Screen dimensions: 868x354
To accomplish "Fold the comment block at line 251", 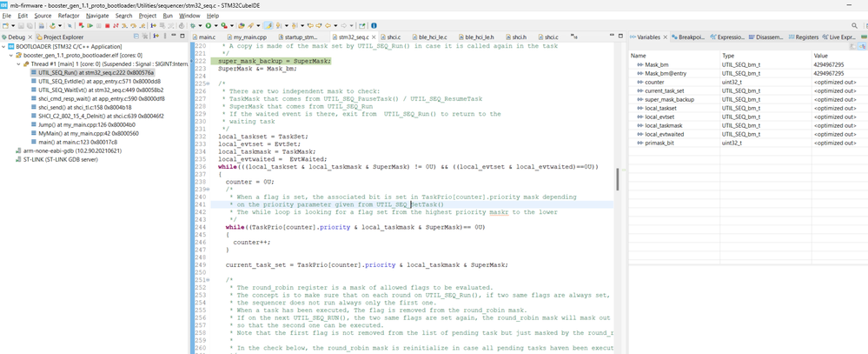I will point(207,280).
